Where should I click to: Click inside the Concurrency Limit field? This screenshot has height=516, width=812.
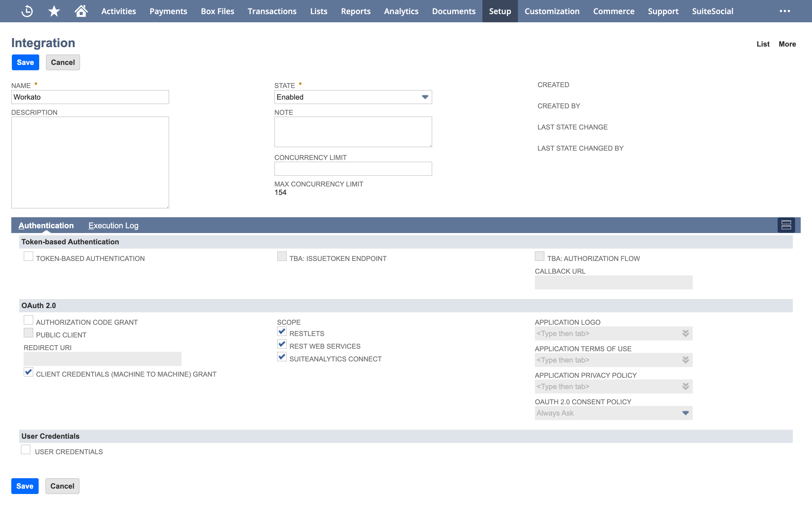pyautogui.click(x=353, y=168)
